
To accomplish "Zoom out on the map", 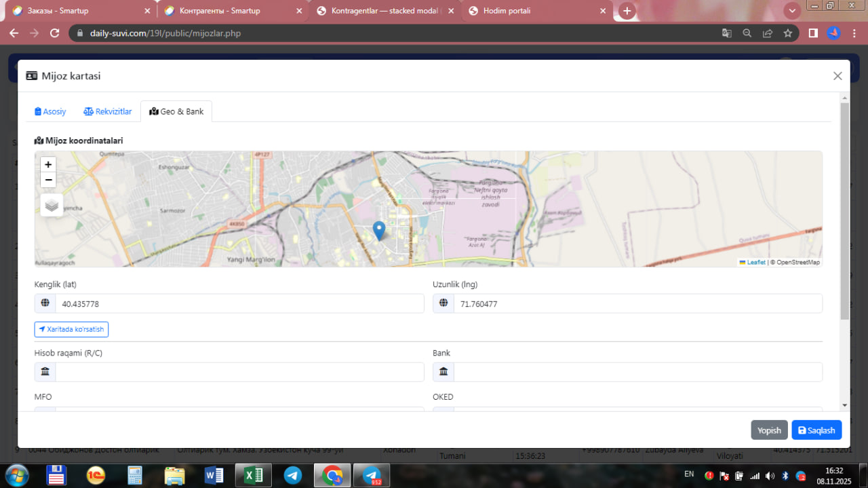I will point(48,180).
